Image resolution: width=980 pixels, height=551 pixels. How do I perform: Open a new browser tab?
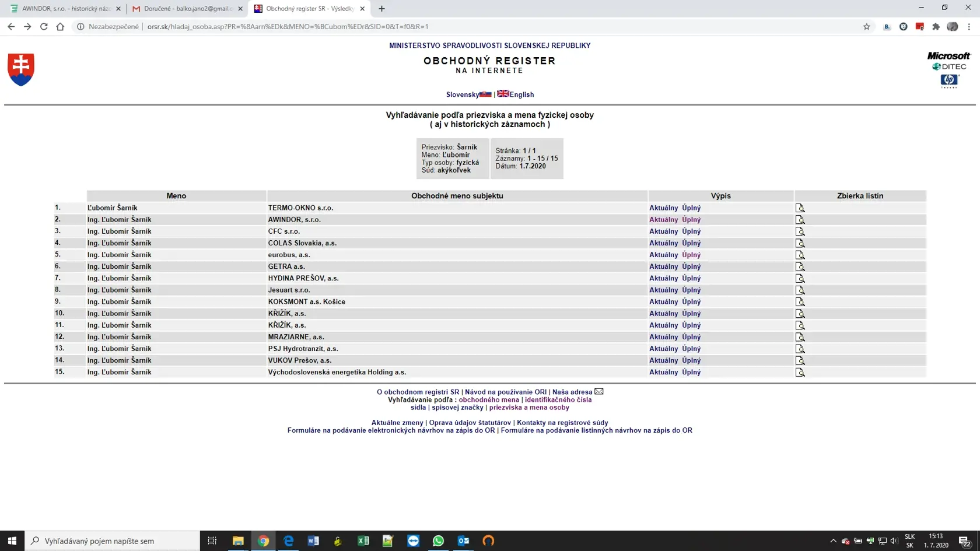click(x=381, y=9)
